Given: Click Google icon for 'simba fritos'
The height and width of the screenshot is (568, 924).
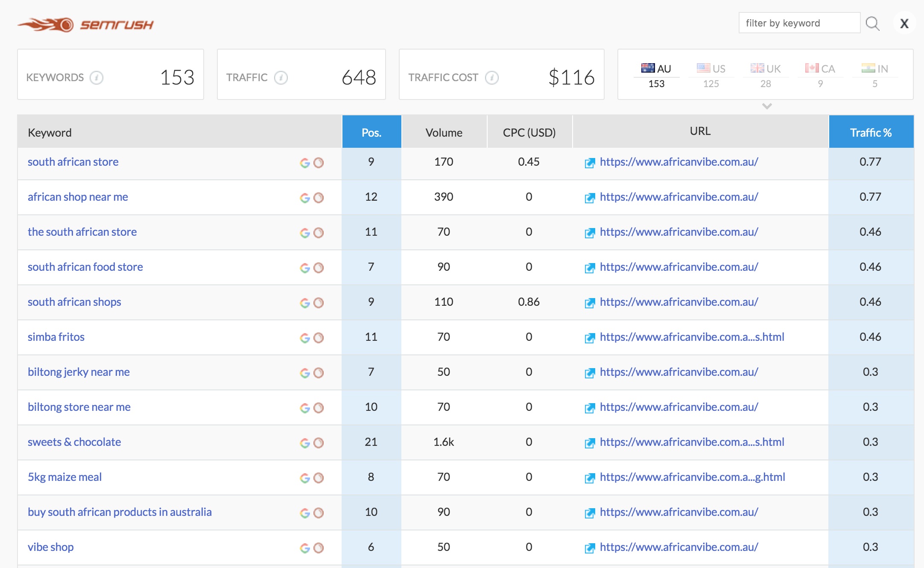Looking at the screenshot, I should click(304, 338).
